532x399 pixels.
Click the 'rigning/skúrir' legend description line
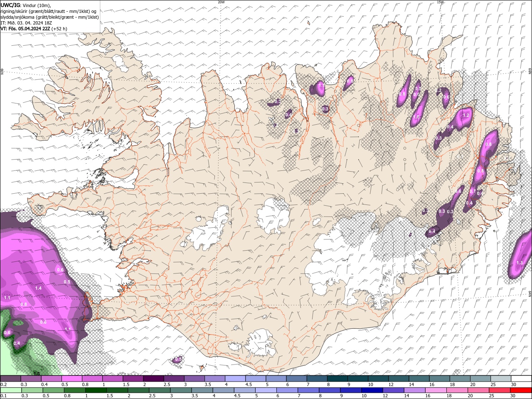(x=49, y=11)
